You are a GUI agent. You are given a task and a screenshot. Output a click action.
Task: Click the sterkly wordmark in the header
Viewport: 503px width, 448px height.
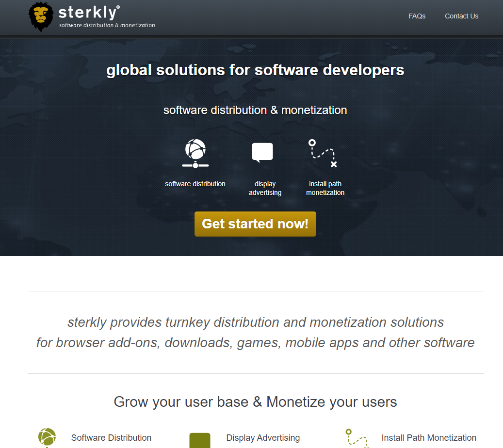[x=89, y=12]
